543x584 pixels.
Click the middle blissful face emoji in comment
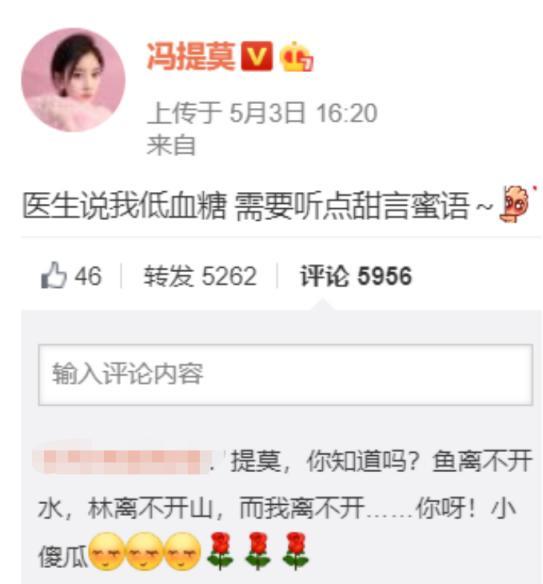[145, 551]
